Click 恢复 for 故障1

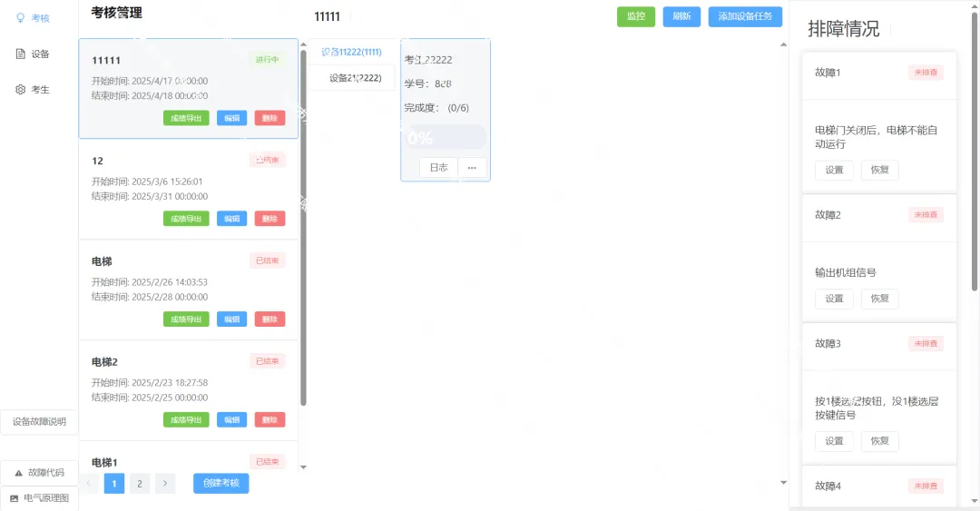(x=879, y=170)
